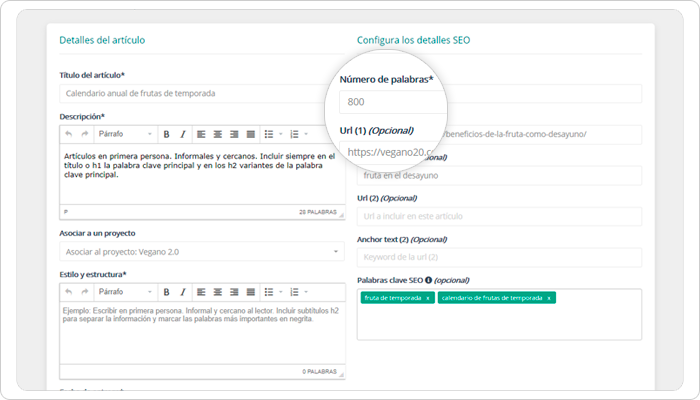The width and height of the screenshot is (700, 400).
Task: Align text center in Descripción editor
Action: pyautogui.click(x=217, y=134)
